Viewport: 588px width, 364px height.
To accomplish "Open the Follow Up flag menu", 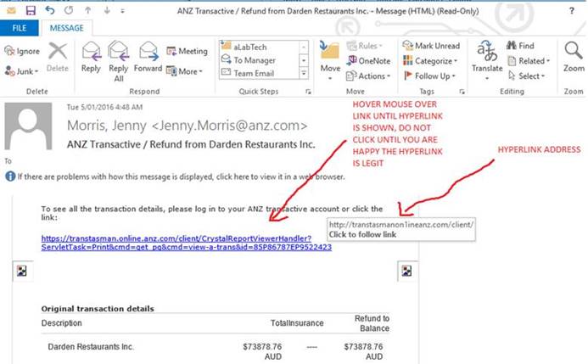I will [435, 76].
